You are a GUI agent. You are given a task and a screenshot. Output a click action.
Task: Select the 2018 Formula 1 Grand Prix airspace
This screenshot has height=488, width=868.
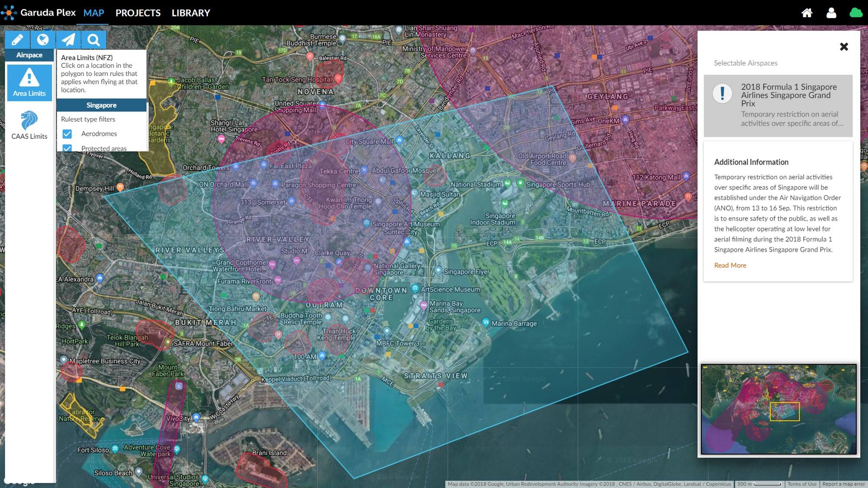[x=778, y=105]
